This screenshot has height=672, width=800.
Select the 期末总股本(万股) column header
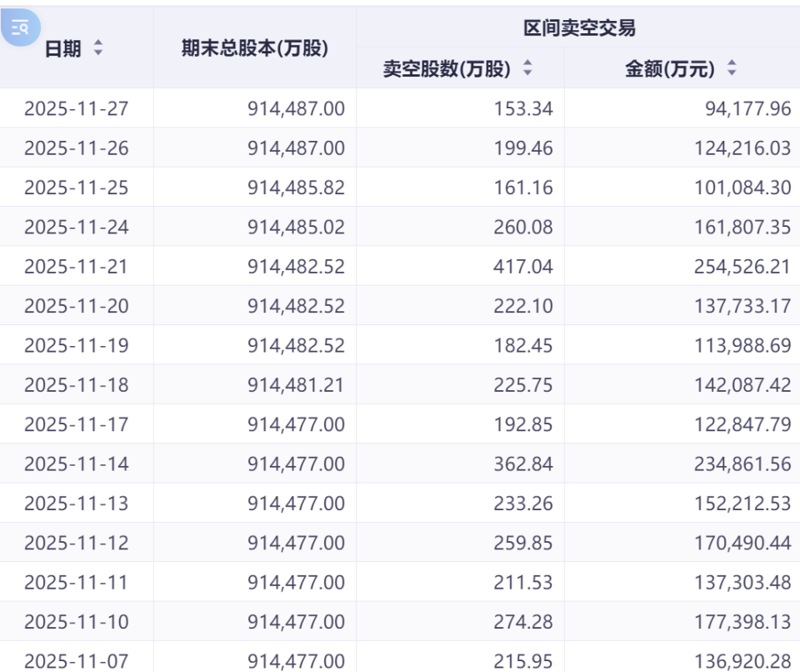click(x=255, y=48)
